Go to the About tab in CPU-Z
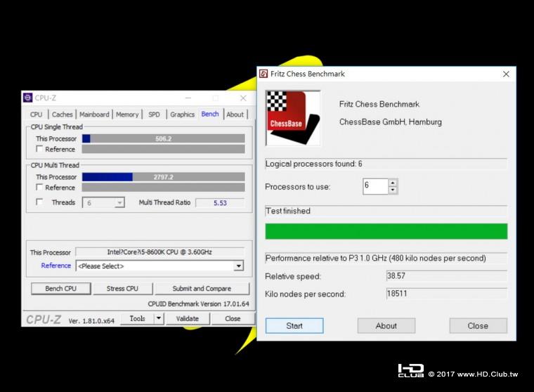 pos(235,115)
